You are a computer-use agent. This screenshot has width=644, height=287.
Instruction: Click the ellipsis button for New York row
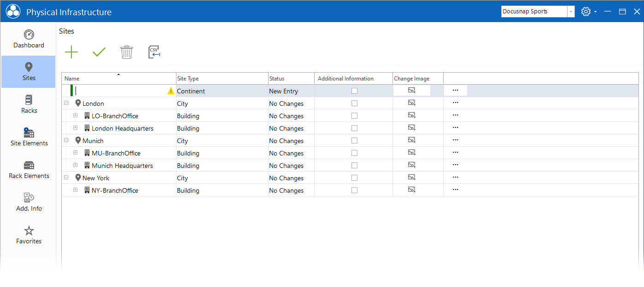point(456,178)
